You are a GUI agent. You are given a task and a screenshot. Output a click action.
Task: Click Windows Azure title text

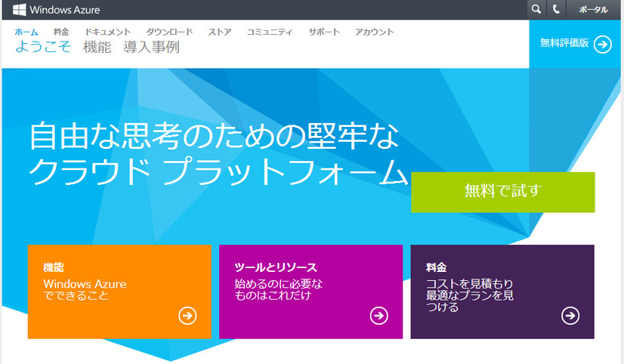pyautogui.click(x=65, y=10)
